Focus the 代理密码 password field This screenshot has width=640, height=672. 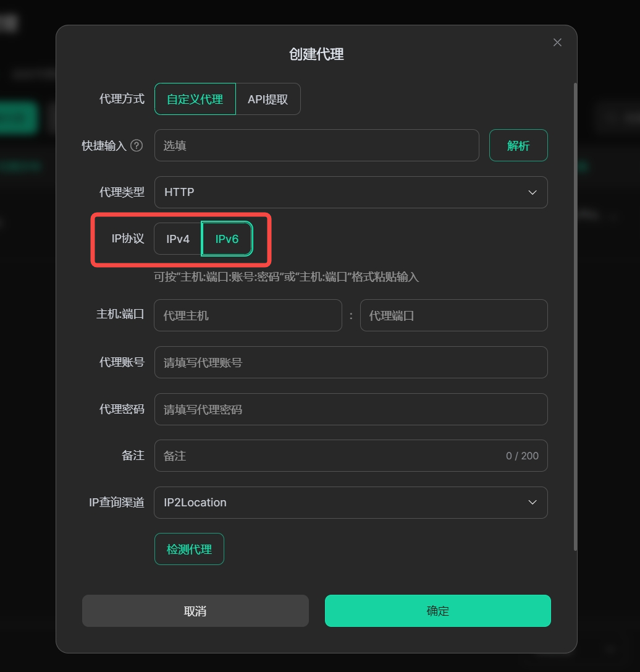click(351, 409)
